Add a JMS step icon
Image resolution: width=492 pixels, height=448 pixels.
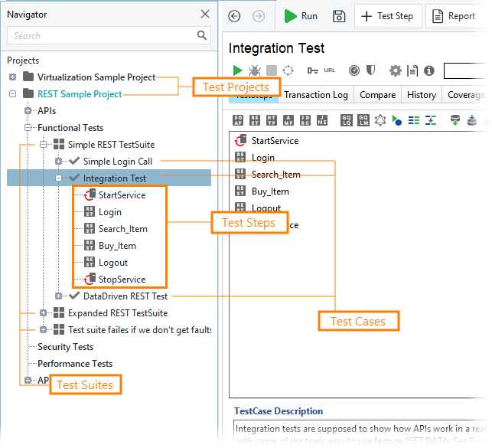coord(322,120)
